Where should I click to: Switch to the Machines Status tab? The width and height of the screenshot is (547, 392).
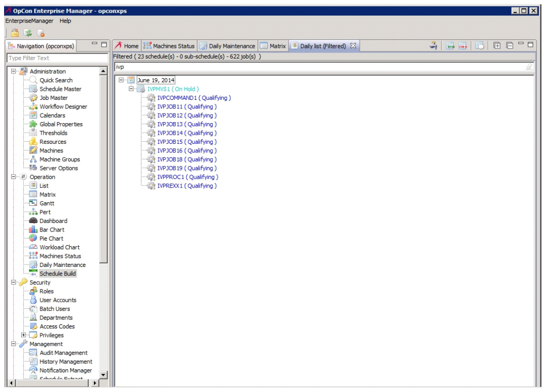click(x=169, y=46)
